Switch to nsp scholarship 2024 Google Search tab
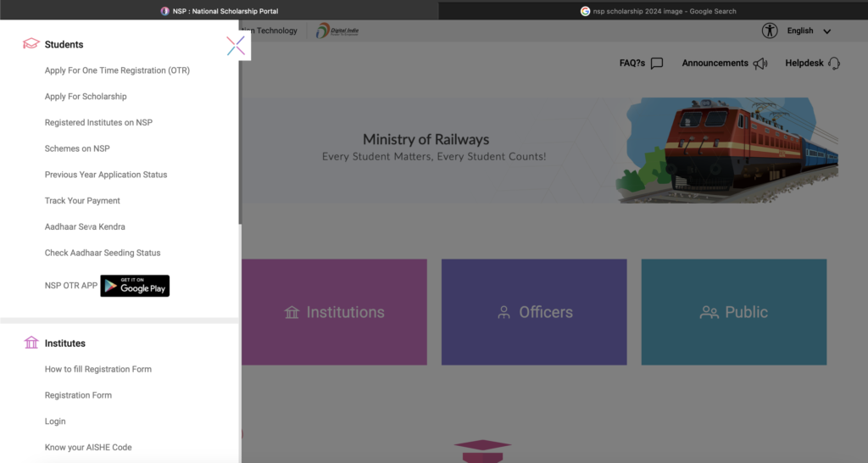 tap(654, 10)
